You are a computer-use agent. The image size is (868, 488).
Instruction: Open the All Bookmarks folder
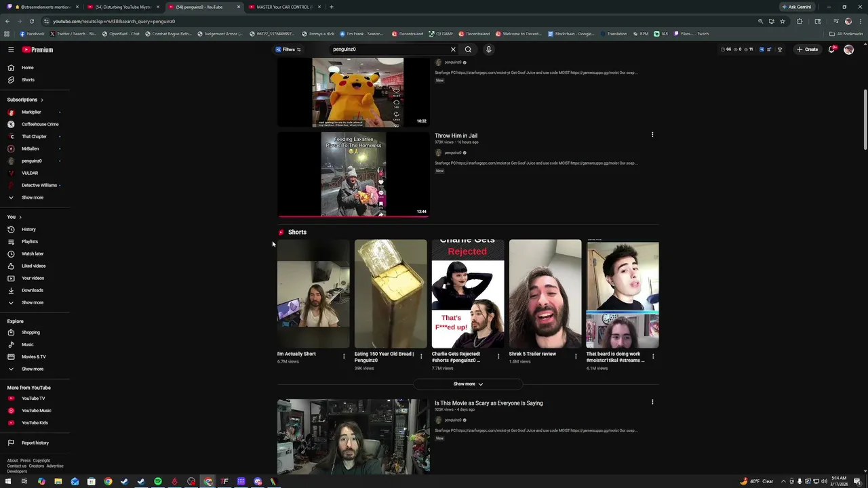[846, 34]
